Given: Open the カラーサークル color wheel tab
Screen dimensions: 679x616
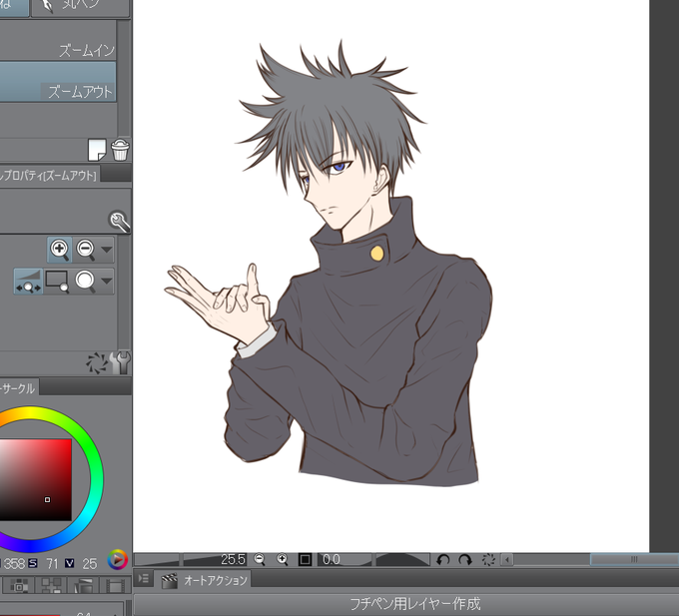Looking at the screenshot, I should click(18, 387).
